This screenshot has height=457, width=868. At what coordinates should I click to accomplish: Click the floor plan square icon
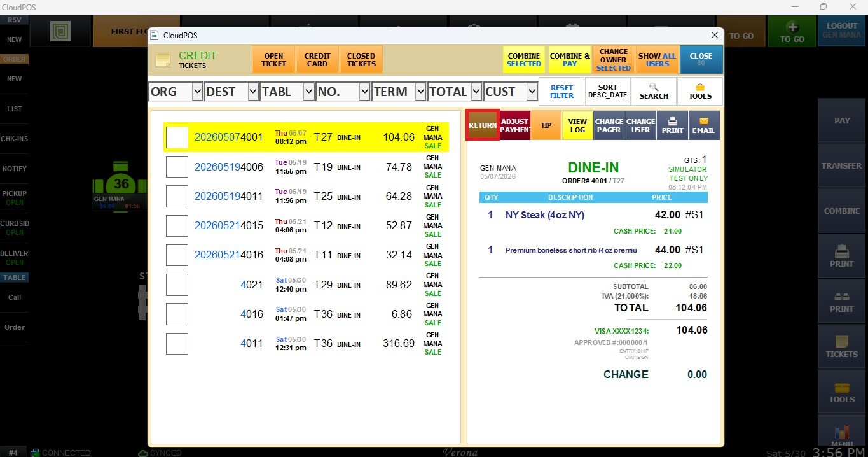[60, 31]
